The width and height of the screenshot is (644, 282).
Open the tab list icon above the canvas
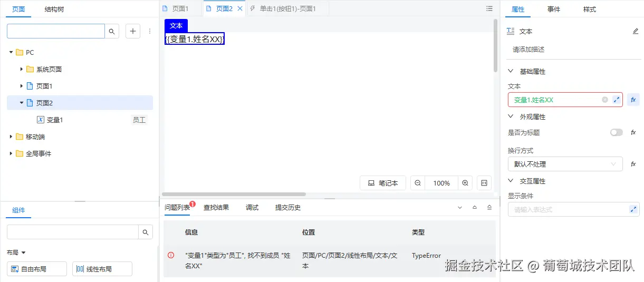(489, 8)
